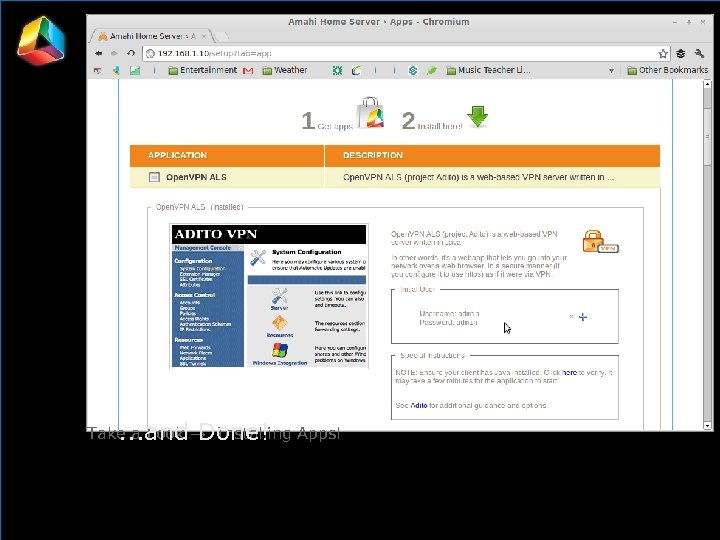
Task: Click the address bar URL field
Action: click(406, 54)
